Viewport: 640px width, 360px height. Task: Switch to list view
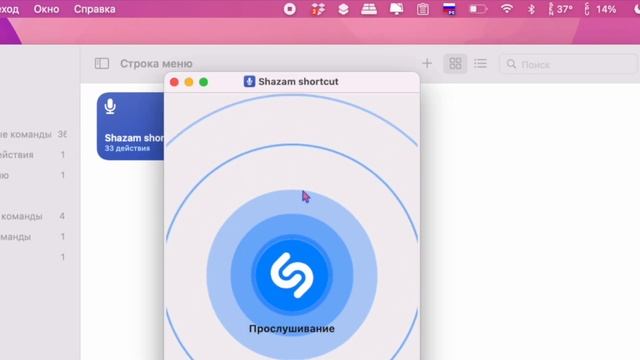coord(480,64)
